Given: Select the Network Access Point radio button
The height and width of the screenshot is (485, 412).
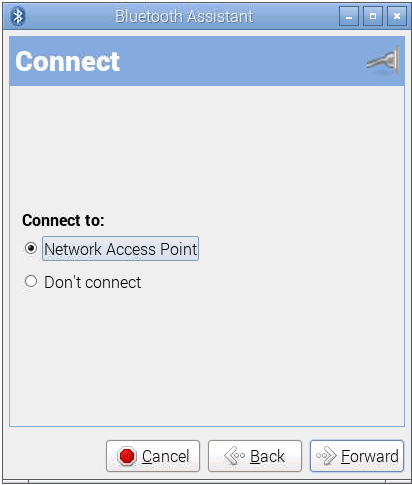Looking at the screenshot, I should (31, 248).
